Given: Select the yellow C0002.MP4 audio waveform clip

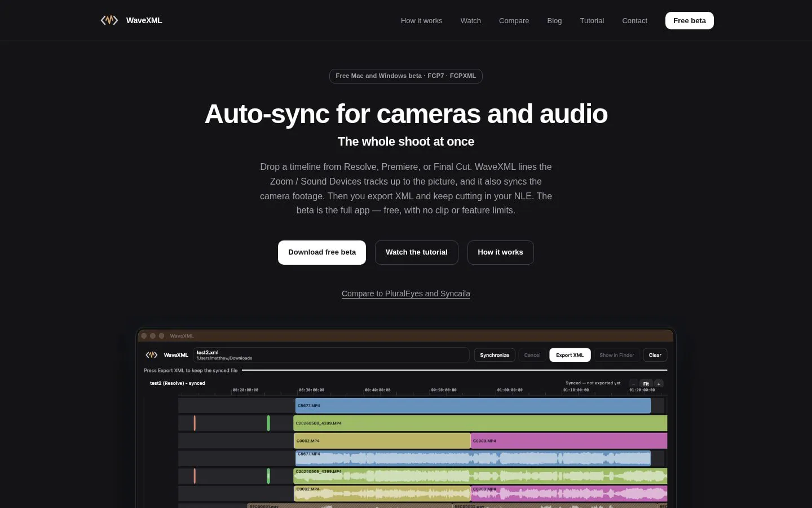Looking at the screenshot, I should tap(382, 493).
